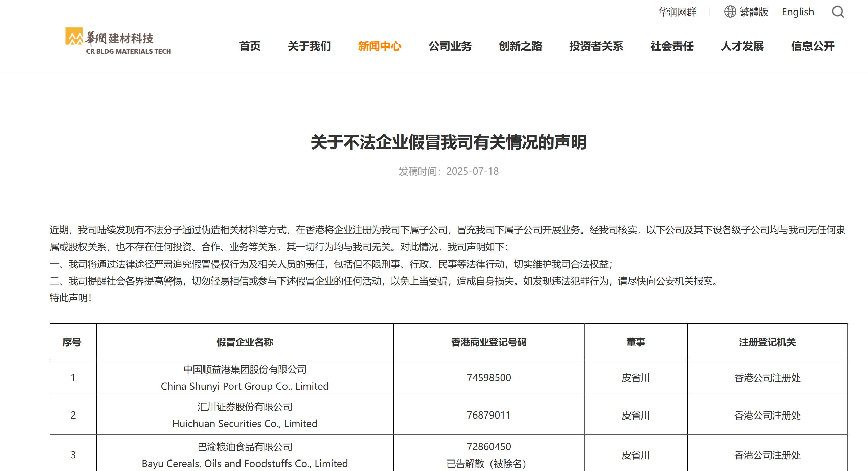This screenshot has width=868, height=471.
Task: Switch site language to English
Action: coord(798,12)
